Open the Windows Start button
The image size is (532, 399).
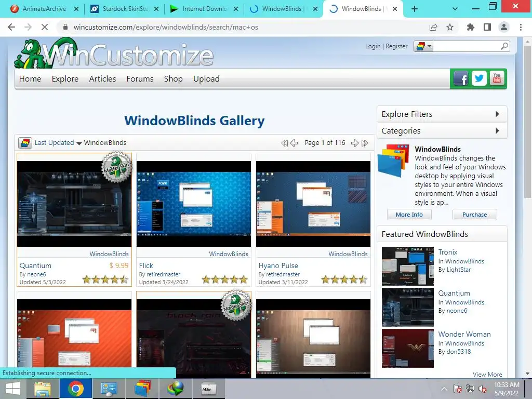click(13, 389)
